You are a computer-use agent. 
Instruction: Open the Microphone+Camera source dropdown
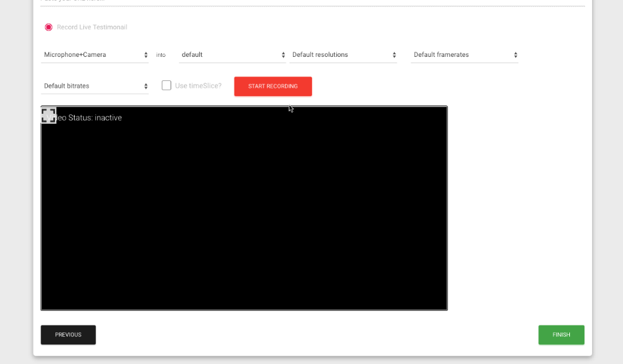95,55
